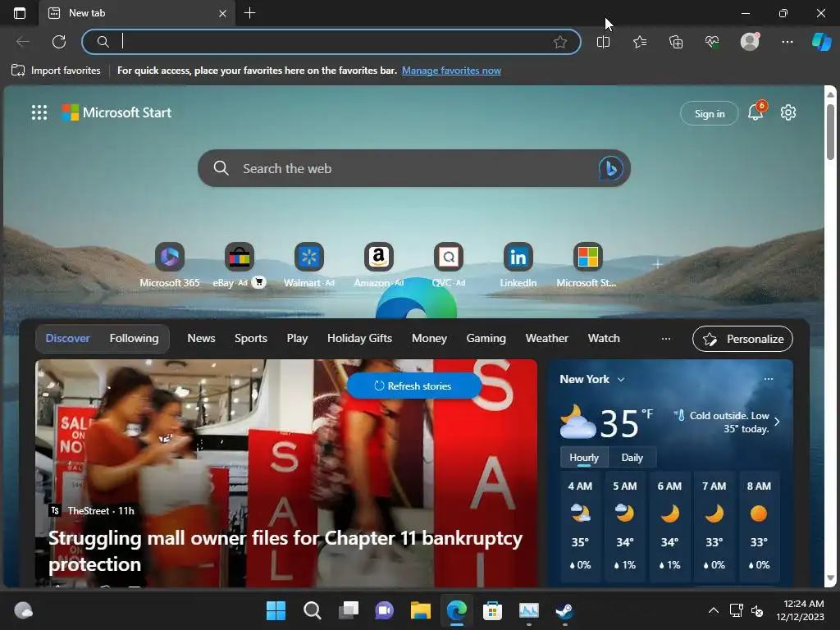The height and width of the screenshot is (630, 840).
Task: Open Steam from the taskbar
Action: click(x=564, y=610)
